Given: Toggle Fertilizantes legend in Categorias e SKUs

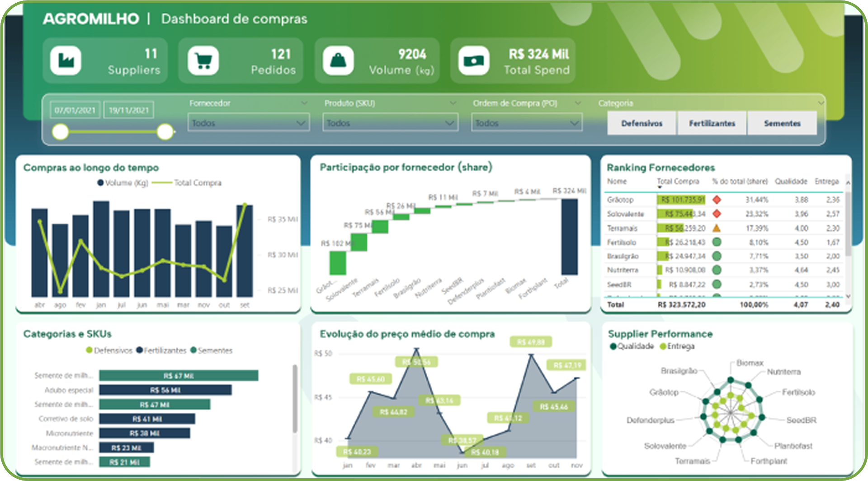Looking at the screenshot, I should [161, 350].
